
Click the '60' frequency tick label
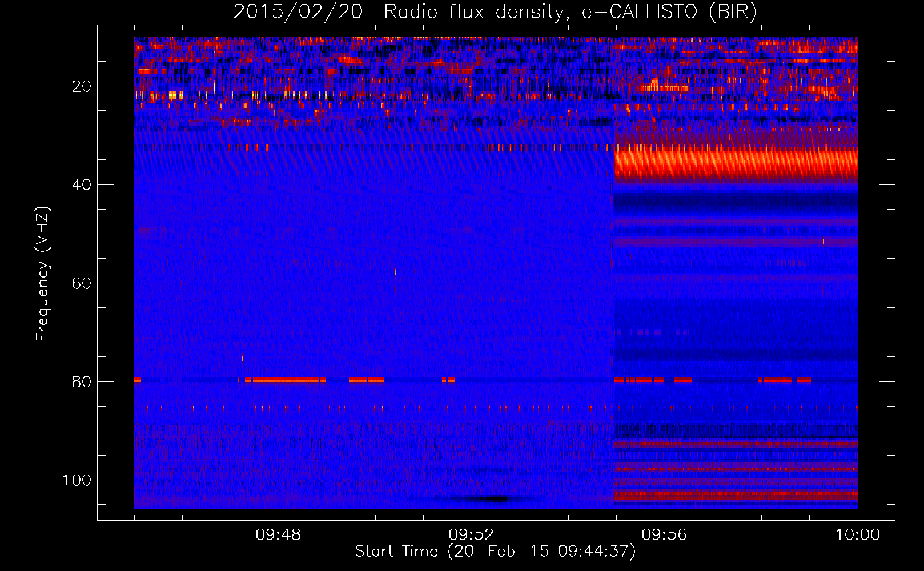click(x=82, y=284)
